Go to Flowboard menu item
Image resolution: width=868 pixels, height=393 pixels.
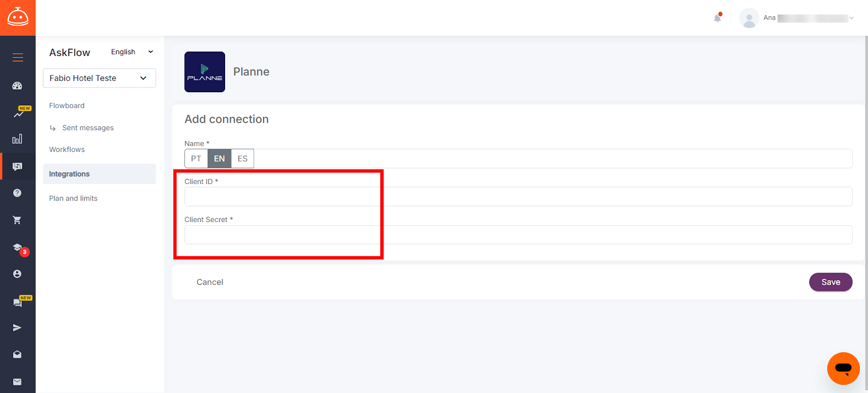[x=67, y=106]
